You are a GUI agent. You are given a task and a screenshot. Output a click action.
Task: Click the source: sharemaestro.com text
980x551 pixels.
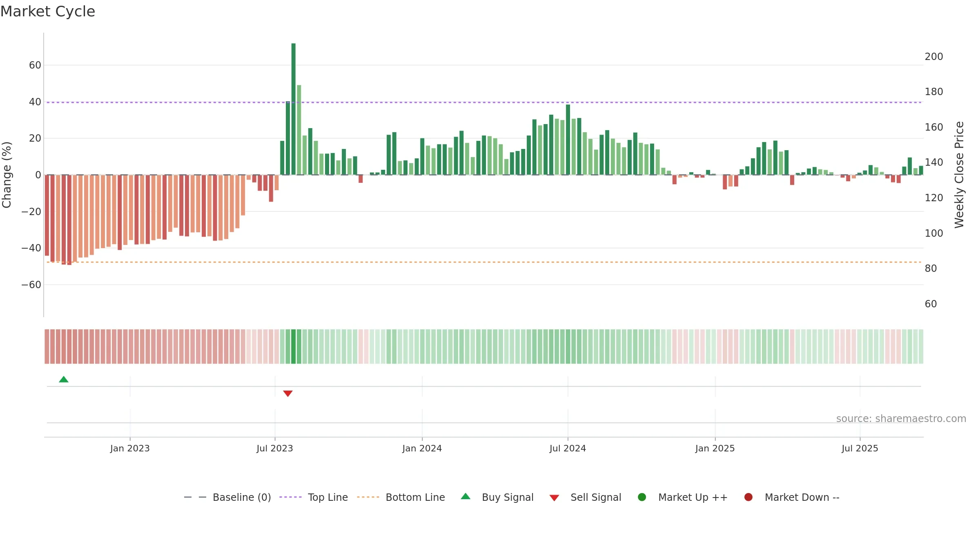pos(901,419)
